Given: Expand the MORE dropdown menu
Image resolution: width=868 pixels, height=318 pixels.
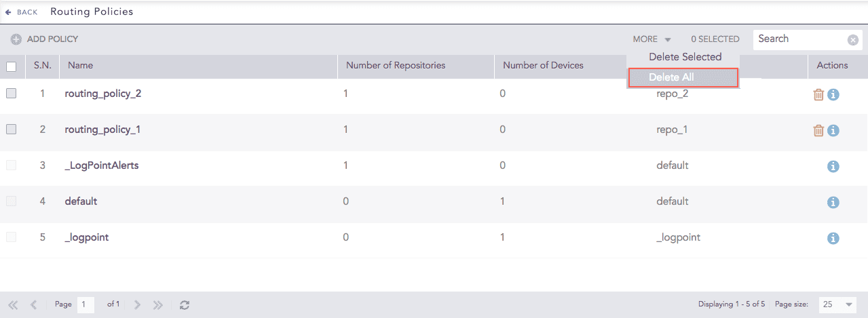Looking at the screenshot, I should tap(652, 39).
